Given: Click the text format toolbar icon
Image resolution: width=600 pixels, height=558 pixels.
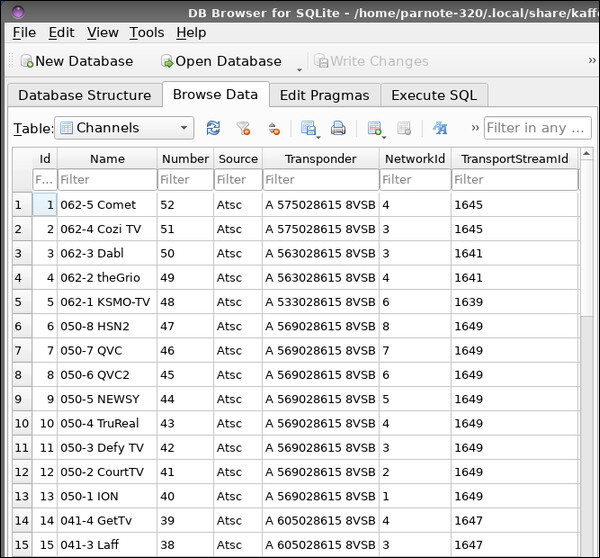Looking at the screenshot, I should tap(440, 128).
